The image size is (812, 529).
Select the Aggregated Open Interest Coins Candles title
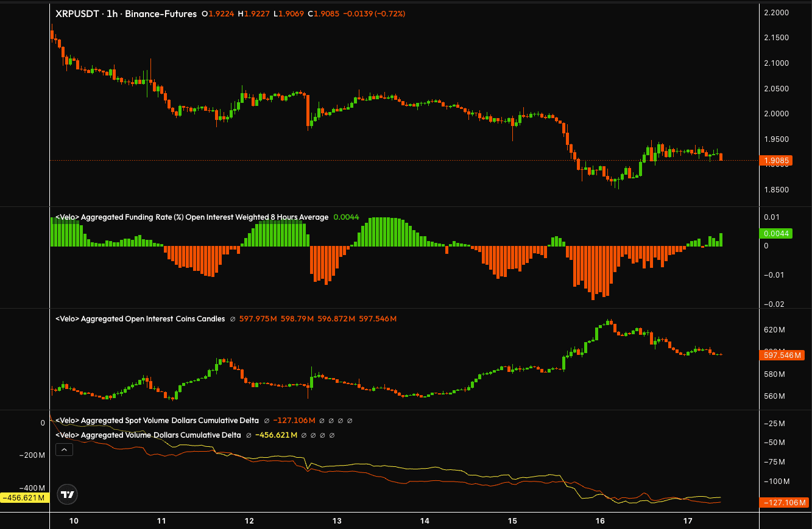[x=140, y=319]
